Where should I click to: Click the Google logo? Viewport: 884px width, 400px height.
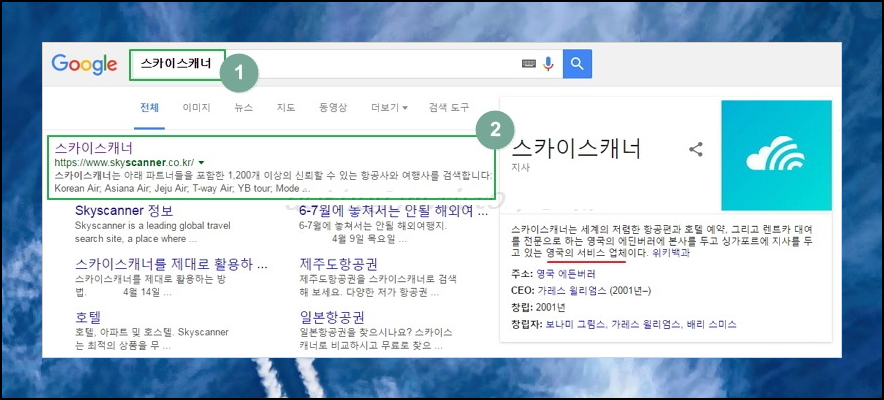[x=85, y=64]
